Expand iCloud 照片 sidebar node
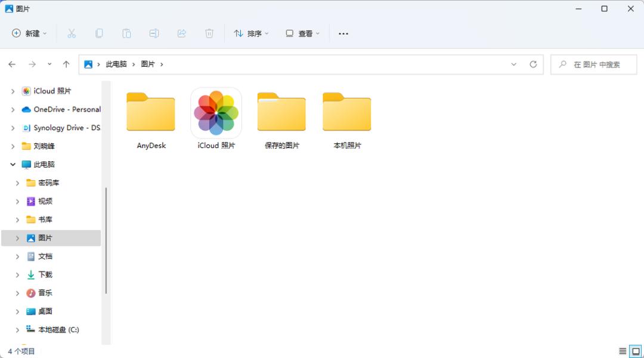 (13, 91)
